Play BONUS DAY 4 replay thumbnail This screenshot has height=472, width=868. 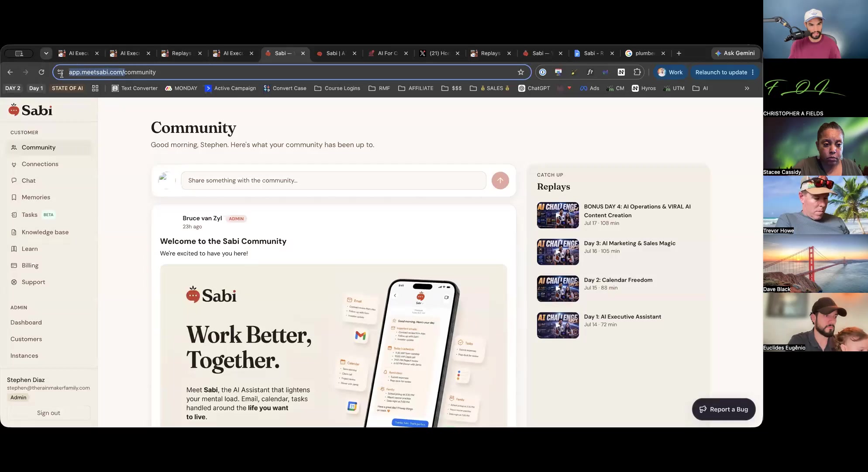(x=558, y=215)
